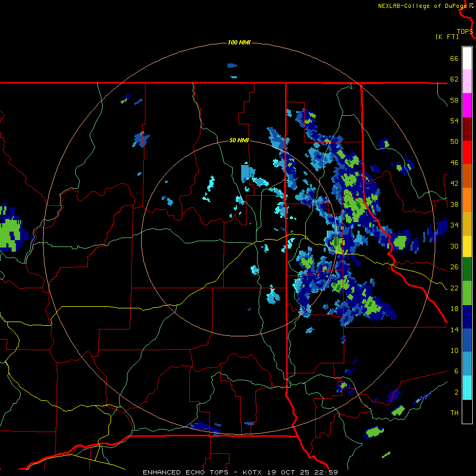Click the legend value '14'

[454, 330]
